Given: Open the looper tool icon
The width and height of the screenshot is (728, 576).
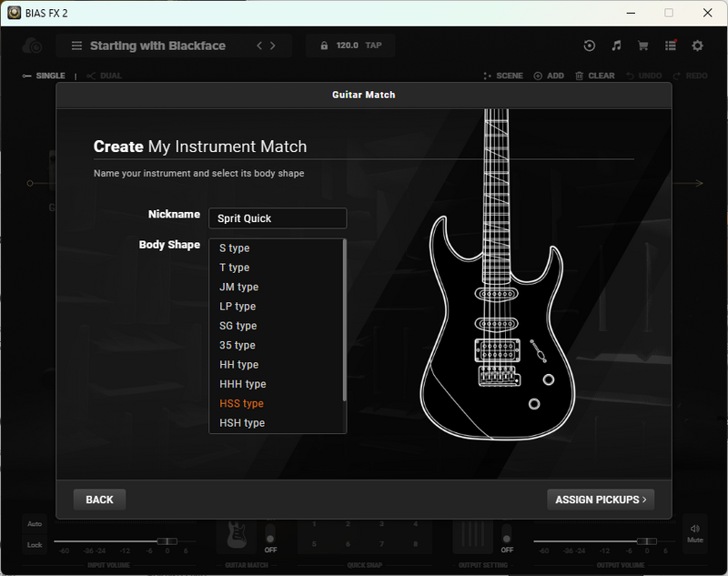Looking at the screenshot, I should (589, 45).
